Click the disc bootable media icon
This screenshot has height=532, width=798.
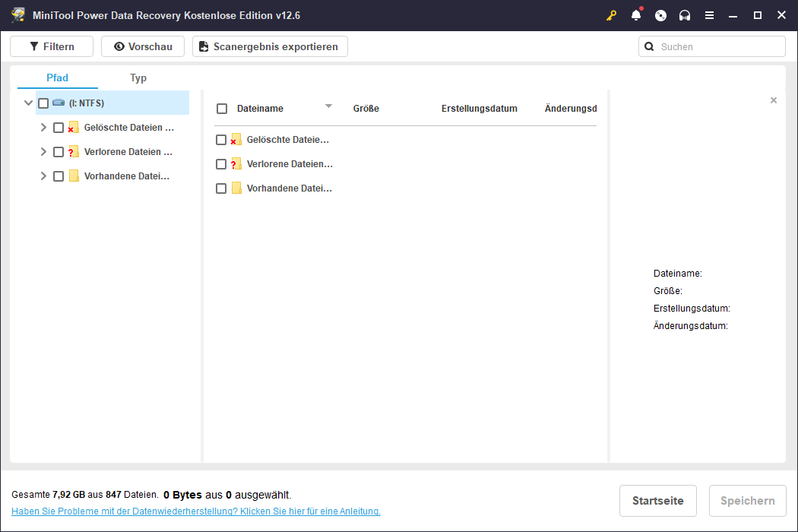pyautogui.click(x=660, y=15)
